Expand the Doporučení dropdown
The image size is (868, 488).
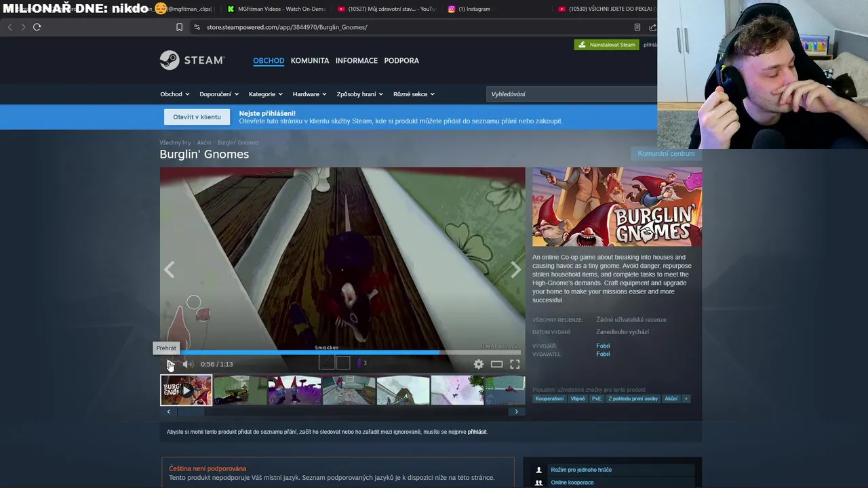pyautogui.click(x=219, y=94)
